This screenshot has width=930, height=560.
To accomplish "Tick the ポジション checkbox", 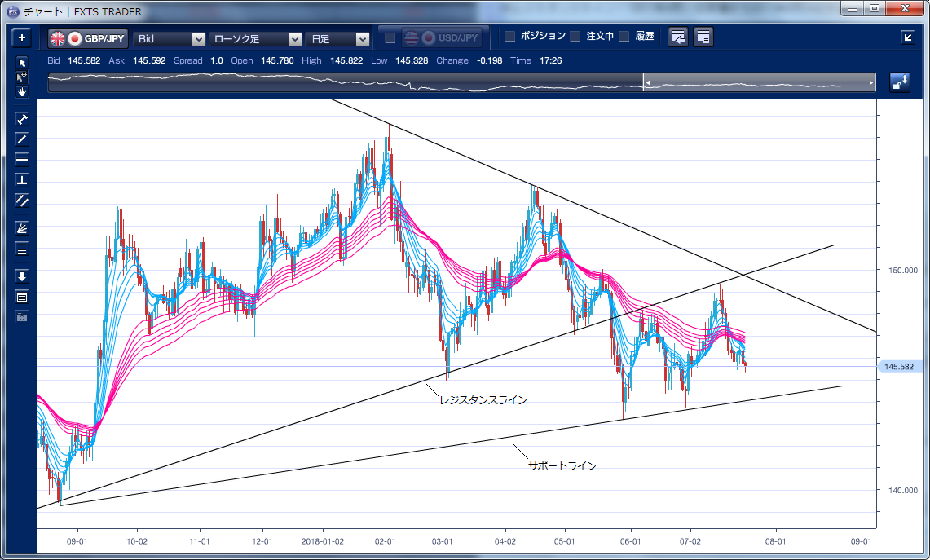I will click(x=510, y=36).
